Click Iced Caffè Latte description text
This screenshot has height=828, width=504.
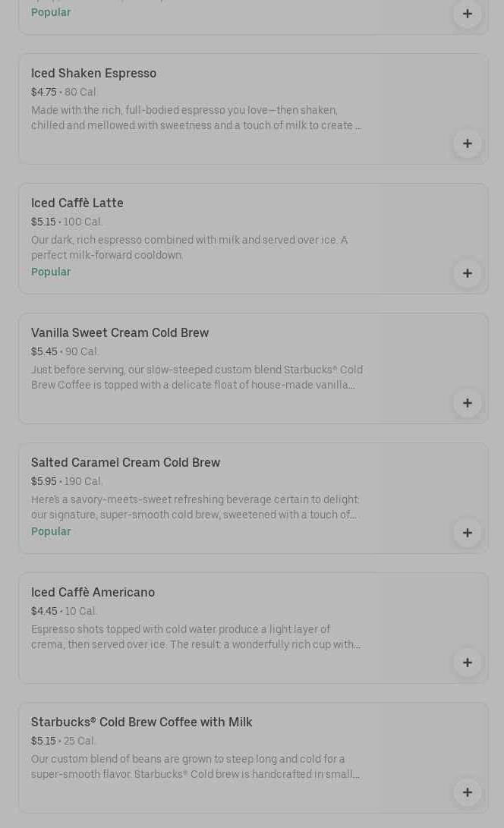(x=189, y=247)
